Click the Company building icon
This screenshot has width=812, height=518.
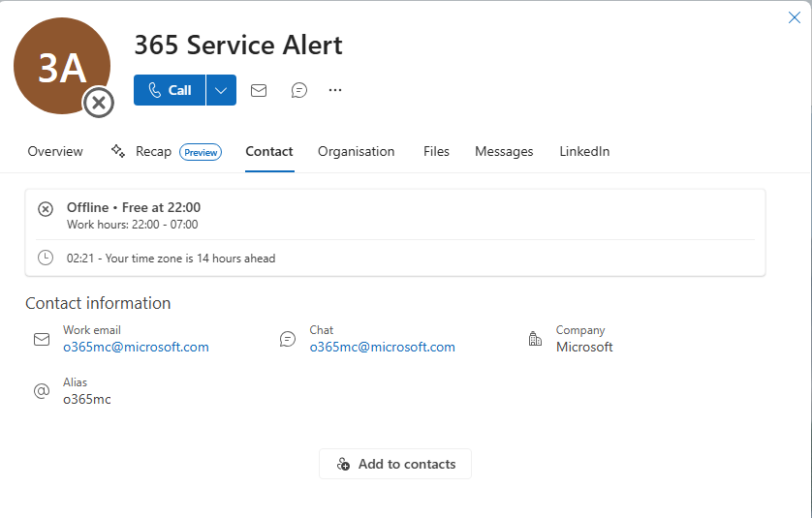[x=535, y=339]
